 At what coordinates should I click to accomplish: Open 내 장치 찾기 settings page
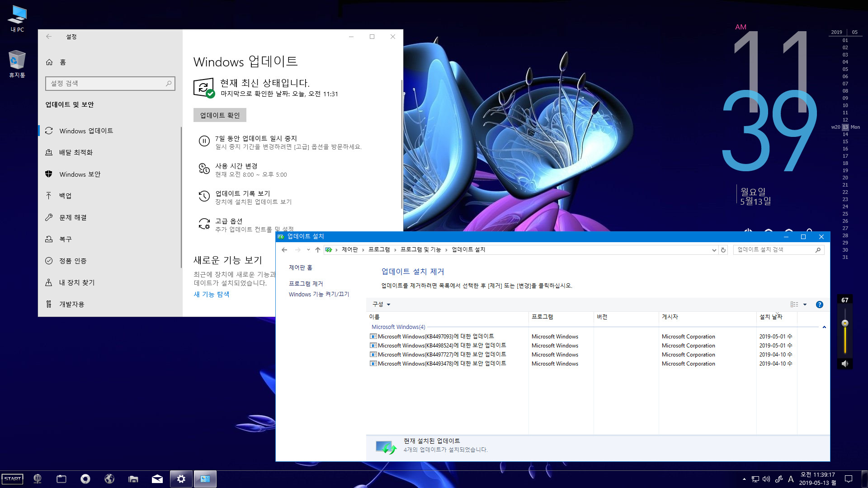(109, 283)
